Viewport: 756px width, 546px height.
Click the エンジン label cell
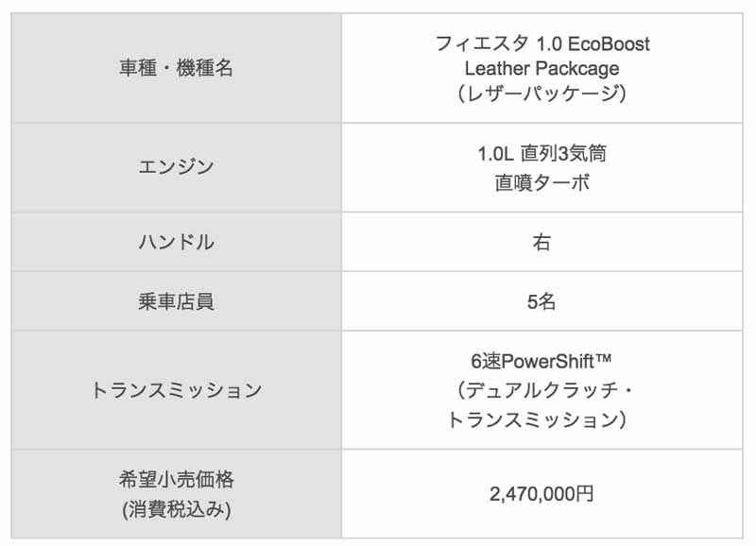177,167
